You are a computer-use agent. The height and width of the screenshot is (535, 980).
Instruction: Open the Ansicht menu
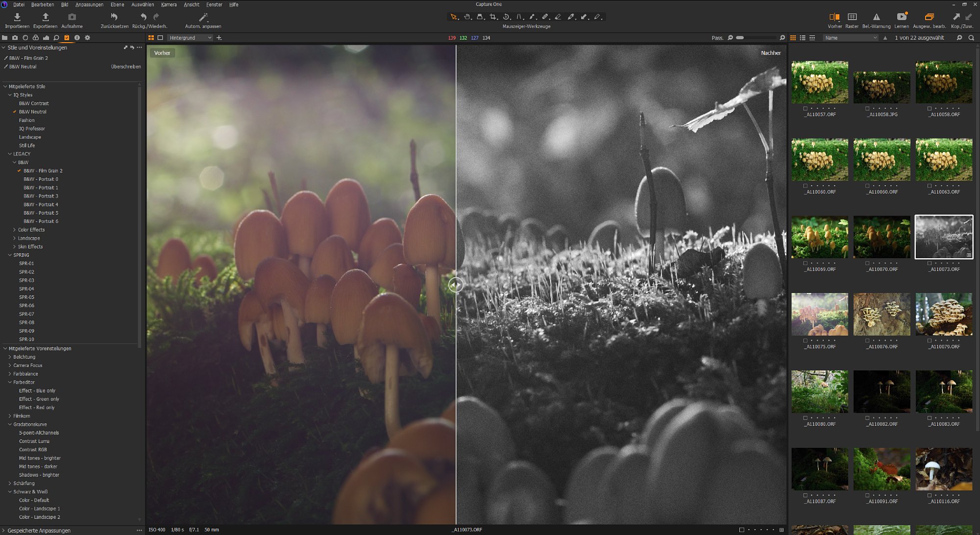coord(192,4)
